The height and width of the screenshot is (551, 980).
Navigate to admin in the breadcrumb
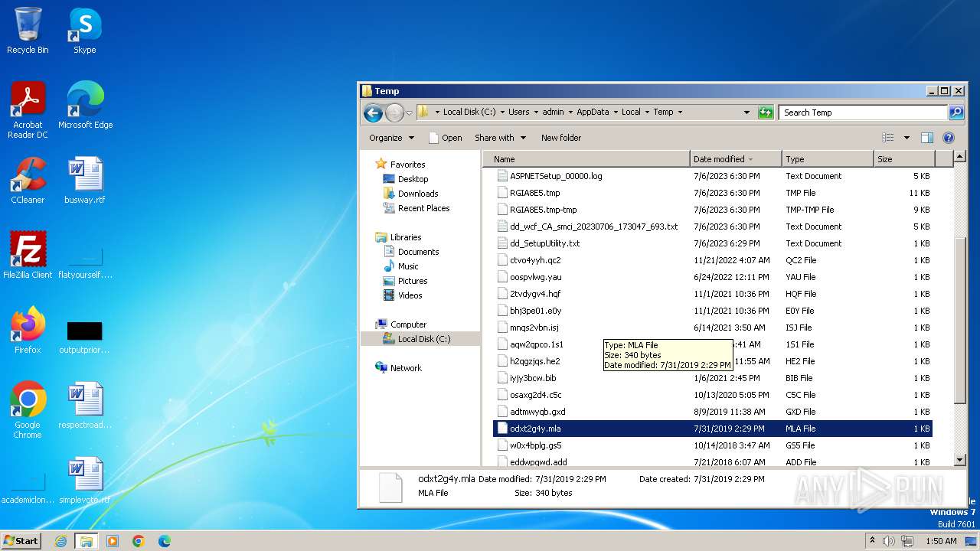553,112
